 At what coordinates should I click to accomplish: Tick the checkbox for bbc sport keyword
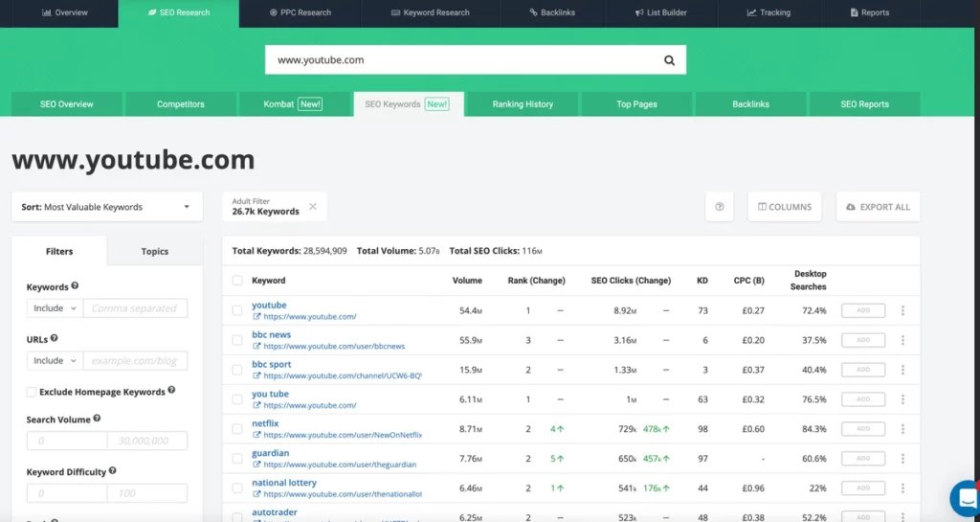click(237, 370)
